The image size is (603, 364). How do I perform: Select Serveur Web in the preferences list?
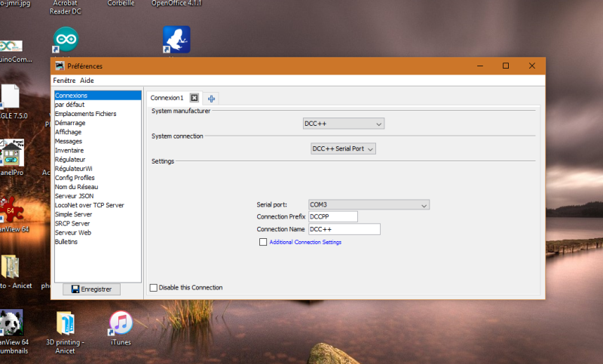73,232
